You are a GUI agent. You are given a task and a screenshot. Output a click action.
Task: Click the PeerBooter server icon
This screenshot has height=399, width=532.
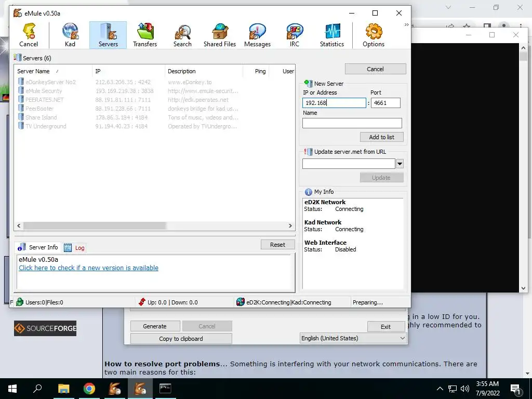(x=21, y=108)
